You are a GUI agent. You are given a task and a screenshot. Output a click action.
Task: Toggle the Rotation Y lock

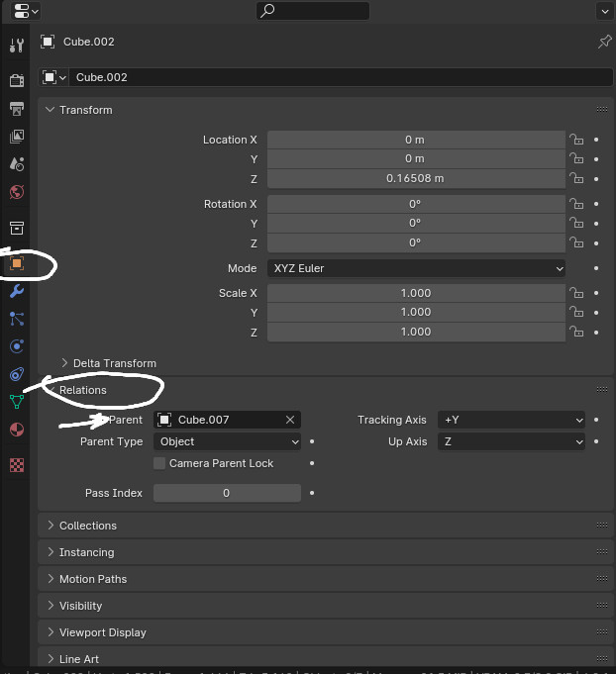click(576, 223)
